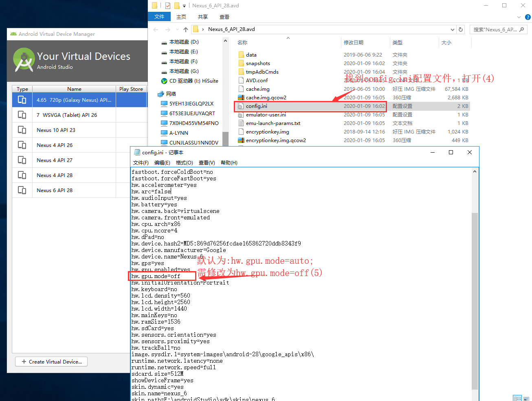532x401 pixels.
Task: Expand the File Explorer ribbon chevron
Action: 519,17
